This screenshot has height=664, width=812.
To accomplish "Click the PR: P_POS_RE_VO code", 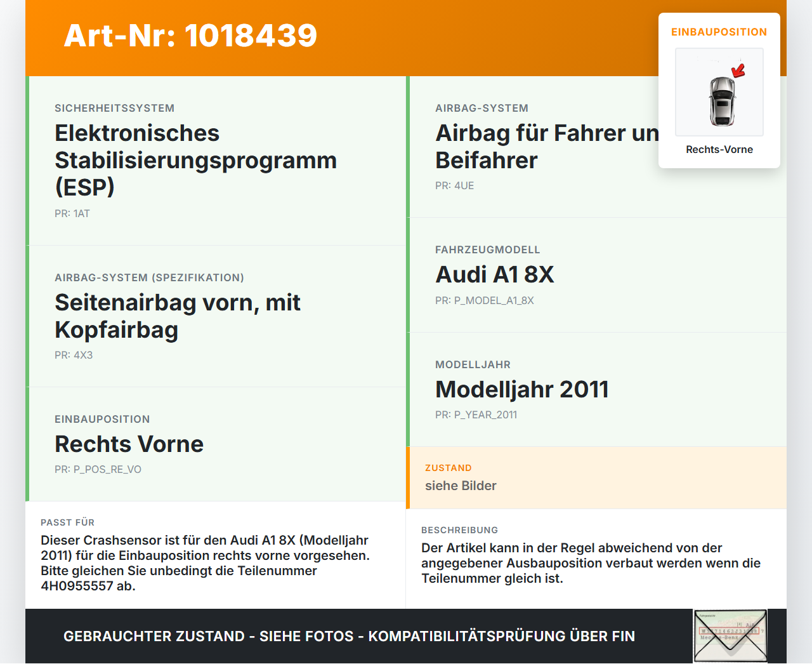I will 98,469.
